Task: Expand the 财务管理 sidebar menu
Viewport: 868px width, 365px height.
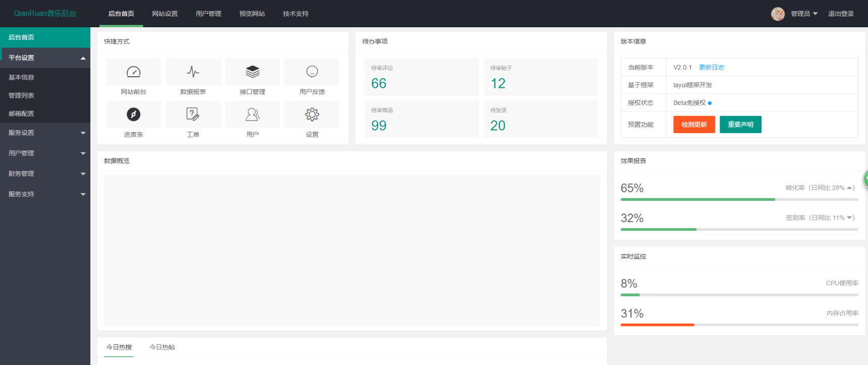Action: pos(45,174)
